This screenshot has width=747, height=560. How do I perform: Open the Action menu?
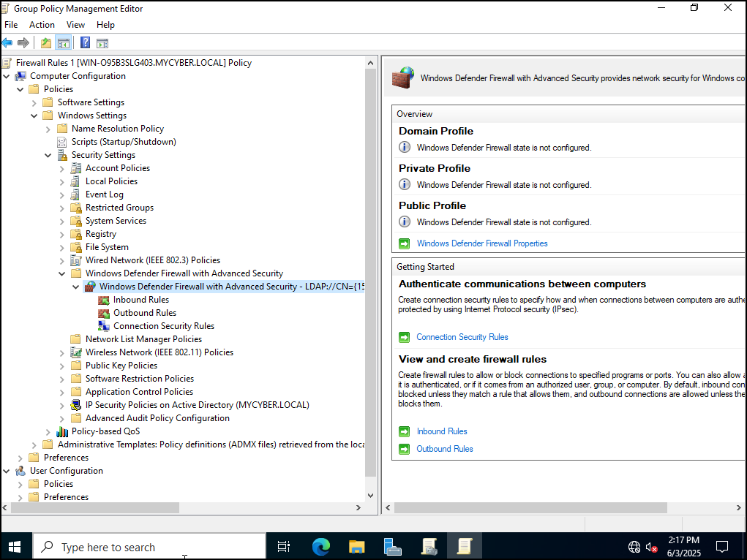click(x=42, y=25)
